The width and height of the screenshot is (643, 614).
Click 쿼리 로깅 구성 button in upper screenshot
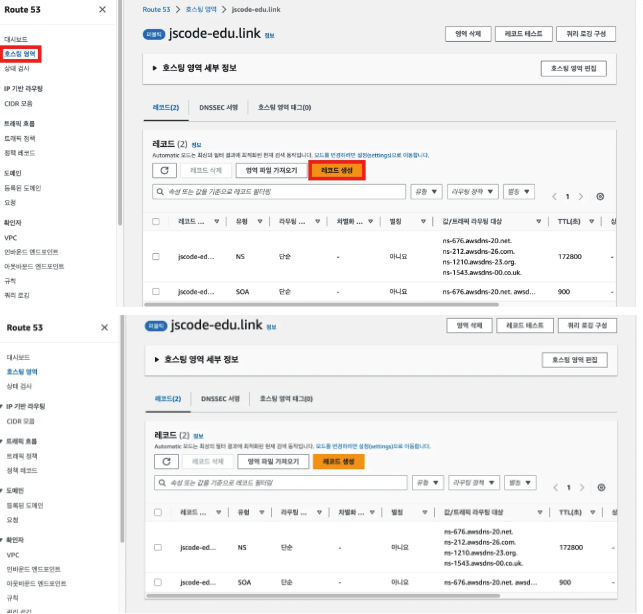pos(586,34)
